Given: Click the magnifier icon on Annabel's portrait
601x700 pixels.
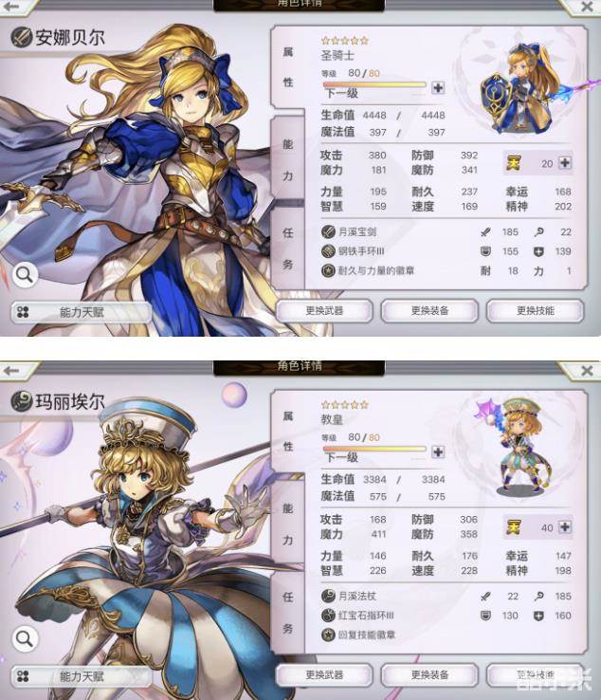Looking at the screenshot, I should point(25,274).
